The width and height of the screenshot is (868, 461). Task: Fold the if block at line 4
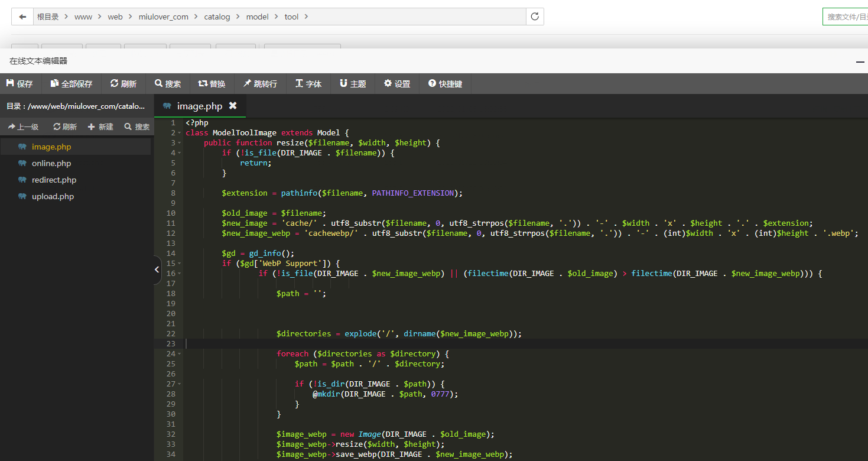(x=179, y=153)
